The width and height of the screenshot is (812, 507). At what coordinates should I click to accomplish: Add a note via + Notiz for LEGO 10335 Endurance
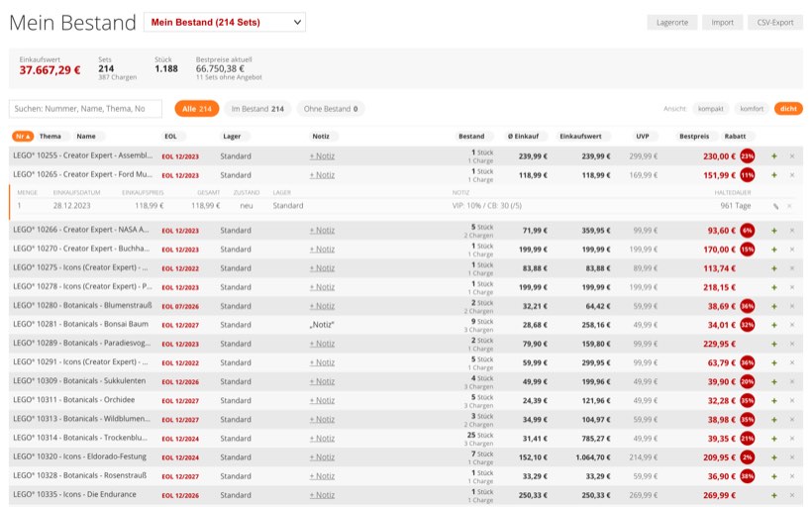click(x=322, y=495)
